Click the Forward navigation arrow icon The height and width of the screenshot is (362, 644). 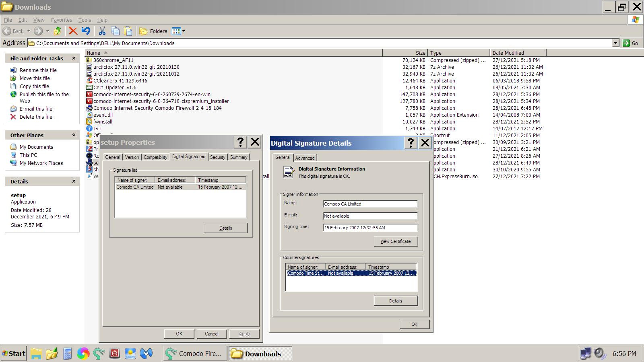pyautogui.click(x=38, y=31)
